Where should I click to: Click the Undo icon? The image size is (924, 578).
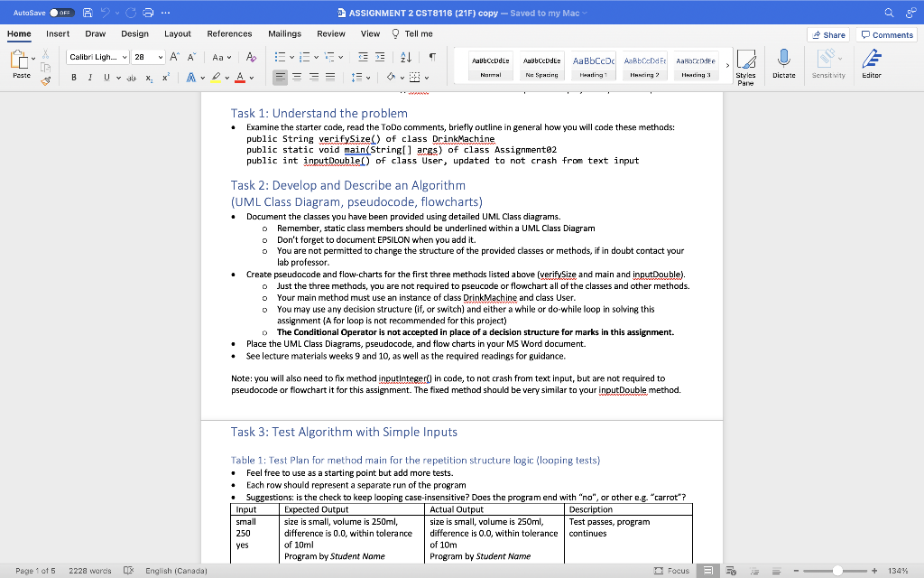(106, 13)
